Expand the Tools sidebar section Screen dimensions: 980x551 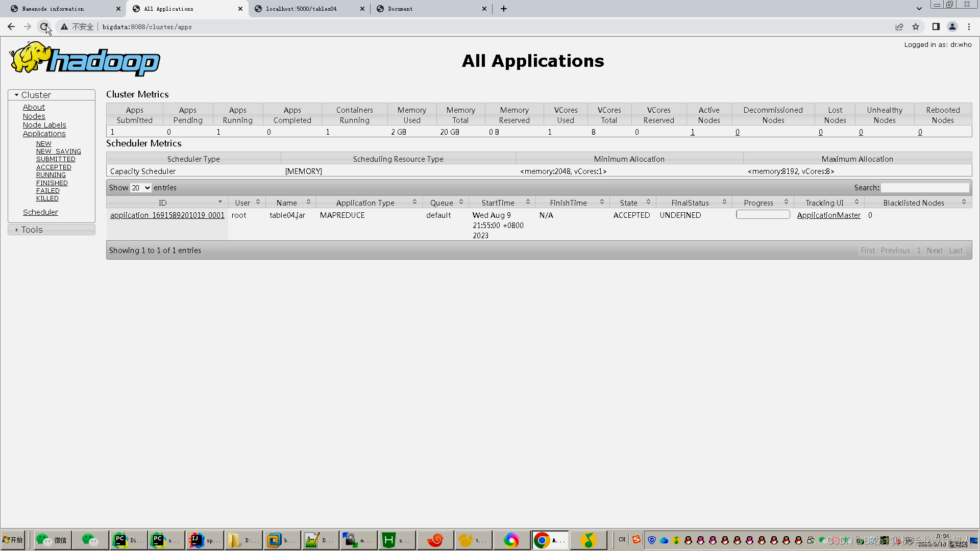32,230
